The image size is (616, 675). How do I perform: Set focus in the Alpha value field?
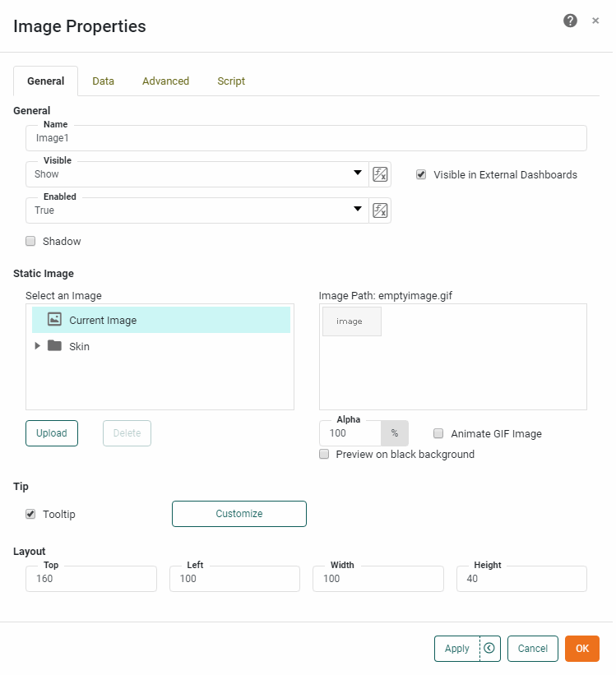coord(350,433)
